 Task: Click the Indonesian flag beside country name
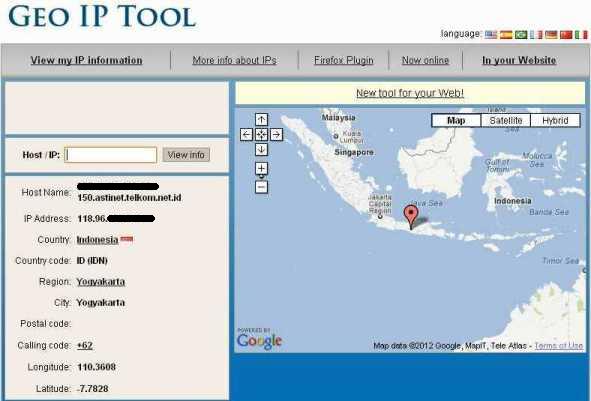[x=127, y=239]
